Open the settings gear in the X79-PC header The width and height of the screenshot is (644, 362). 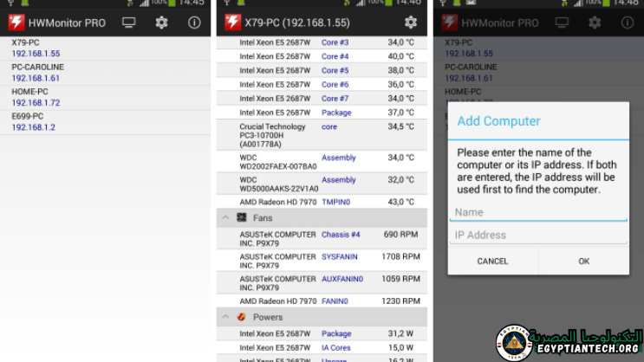[x=411, y=23]
